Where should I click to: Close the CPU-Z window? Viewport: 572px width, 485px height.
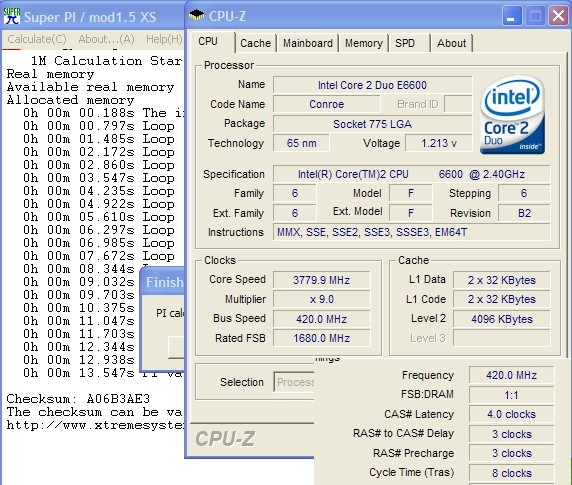click(559, 16)
